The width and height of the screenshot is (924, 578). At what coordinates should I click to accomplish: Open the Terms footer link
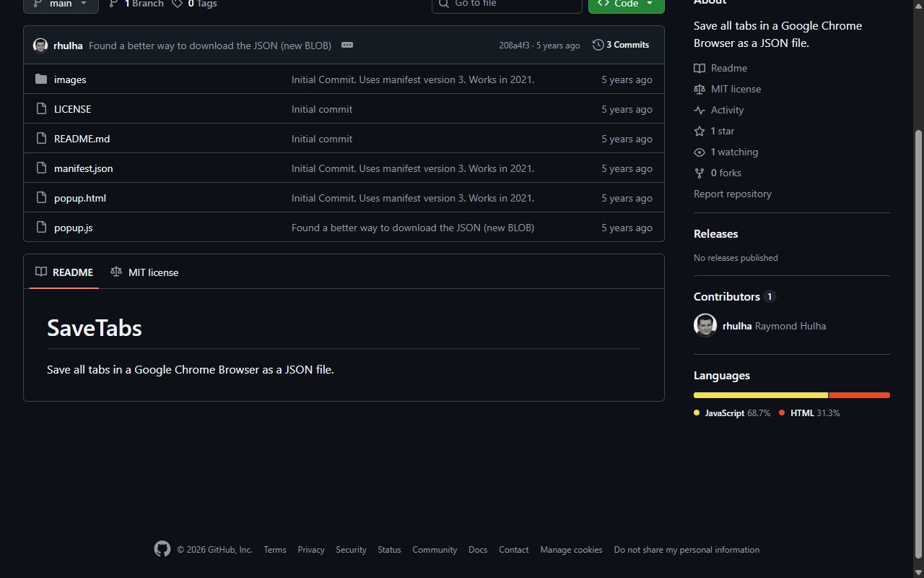(x=275, y=550)
